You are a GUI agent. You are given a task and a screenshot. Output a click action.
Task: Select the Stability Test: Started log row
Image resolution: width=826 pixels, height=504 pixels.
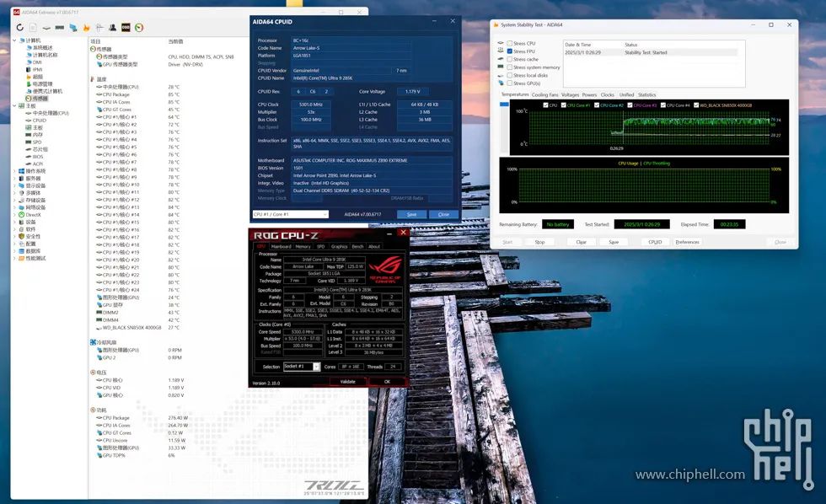pyautogui.click(x=651, y=52)
